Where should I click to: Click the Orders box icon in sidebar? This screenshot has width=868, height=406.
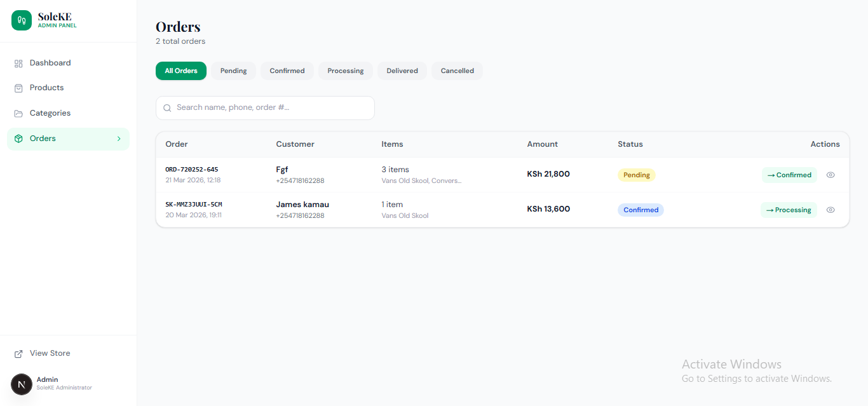point(18,139)
